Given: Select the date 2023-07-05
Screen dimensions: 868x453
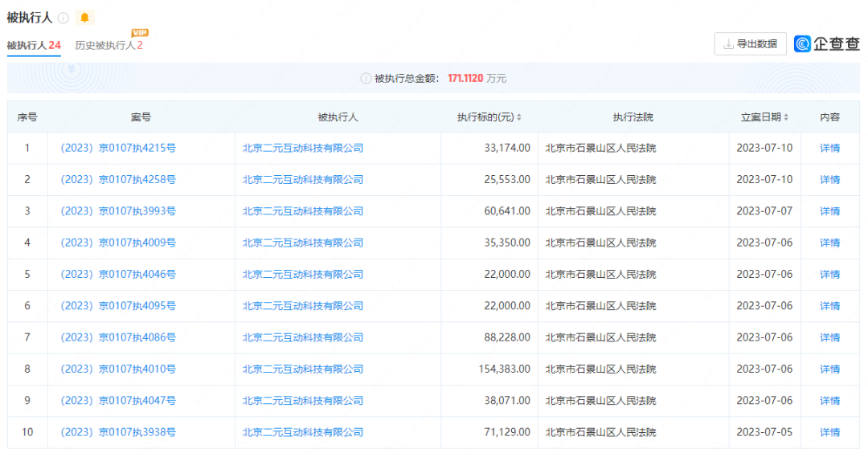Looking at the screenshot, I should [x=764, y=432].
